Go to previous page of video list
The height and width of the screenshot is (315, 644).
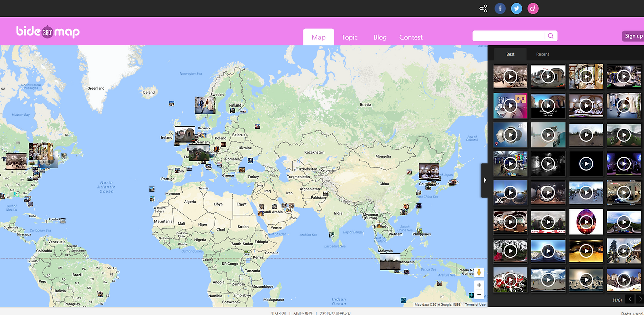tap(630, 299)
